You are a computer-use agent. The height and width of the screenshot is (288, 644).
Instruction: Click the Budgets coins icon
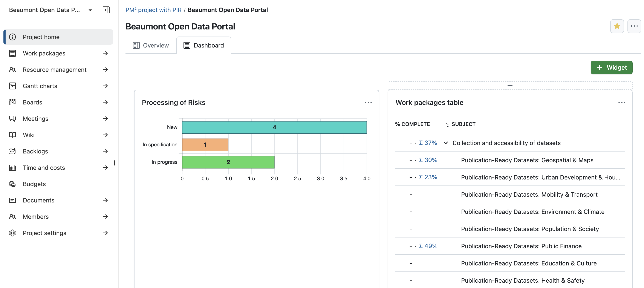coord(12,184)
